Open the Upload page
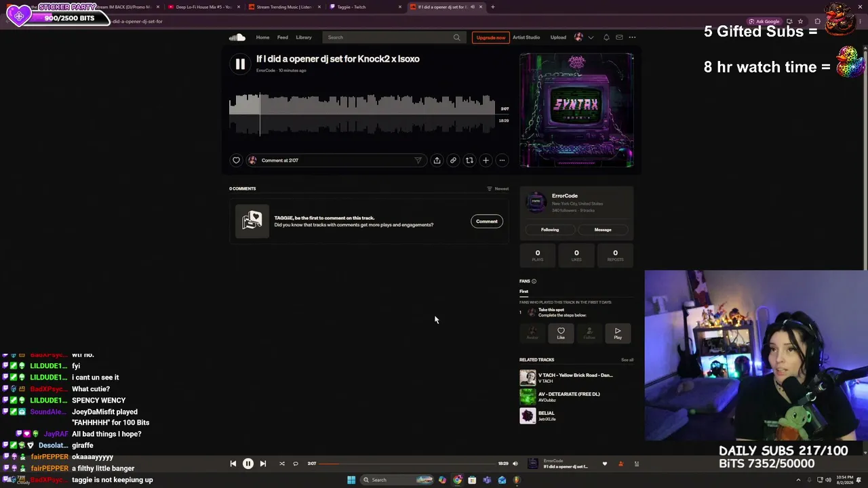This screenshot has width=868, height=488. 558,37
